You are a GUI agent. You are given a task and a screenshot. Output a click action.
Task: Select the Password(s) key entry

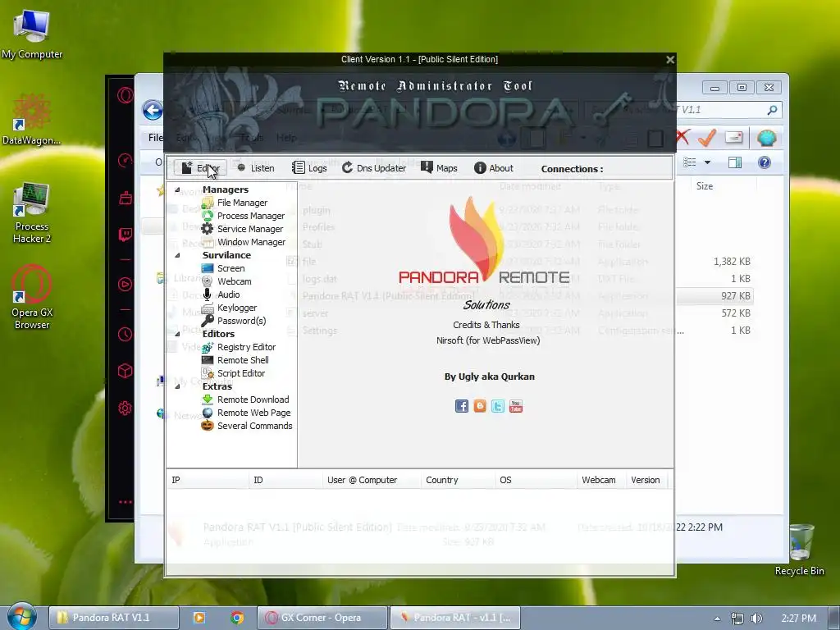[x=234, y=321]
